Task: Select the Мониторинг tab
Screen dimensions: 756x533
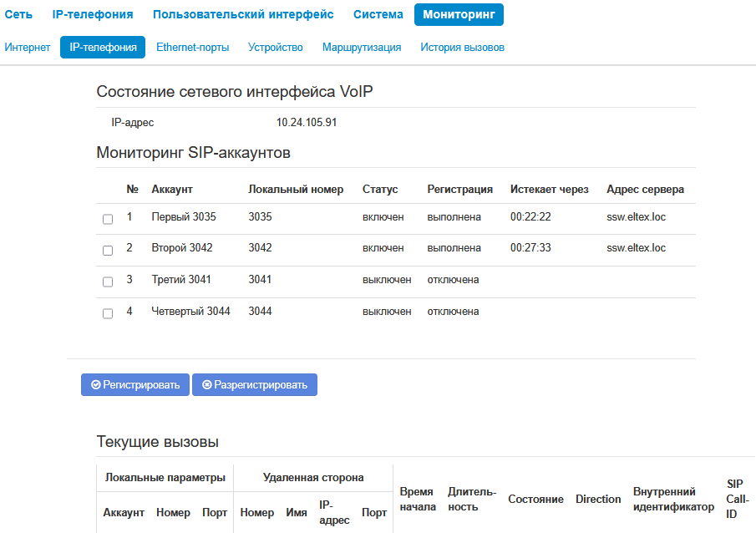Action: (x=459, y=14)
